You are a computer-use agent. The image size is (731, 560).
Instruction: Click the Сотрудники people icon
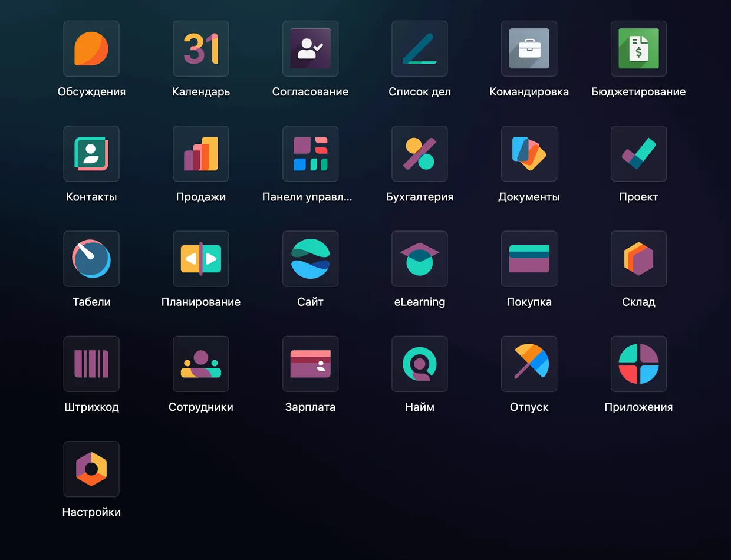[x=201, y=364]
